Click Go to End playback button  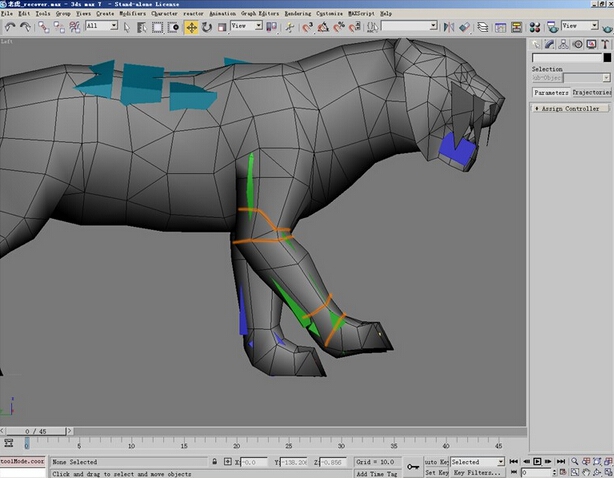pyautogui.click(x=561, y=461)
